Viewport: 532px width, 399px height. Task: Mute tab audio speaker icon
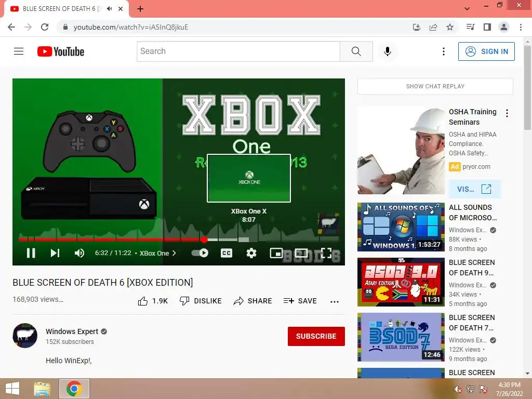tap(109, 9)
